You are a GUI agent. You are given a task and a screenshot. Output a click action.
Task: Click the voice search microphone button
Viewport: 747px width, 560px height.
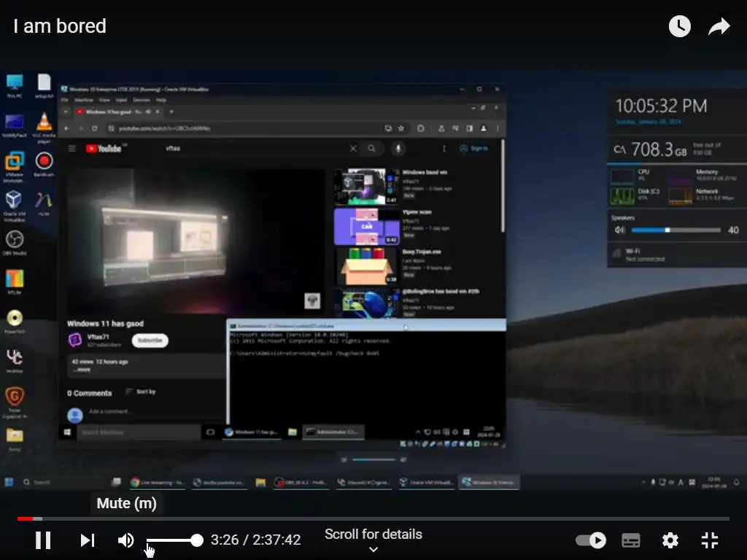(398, 149)
